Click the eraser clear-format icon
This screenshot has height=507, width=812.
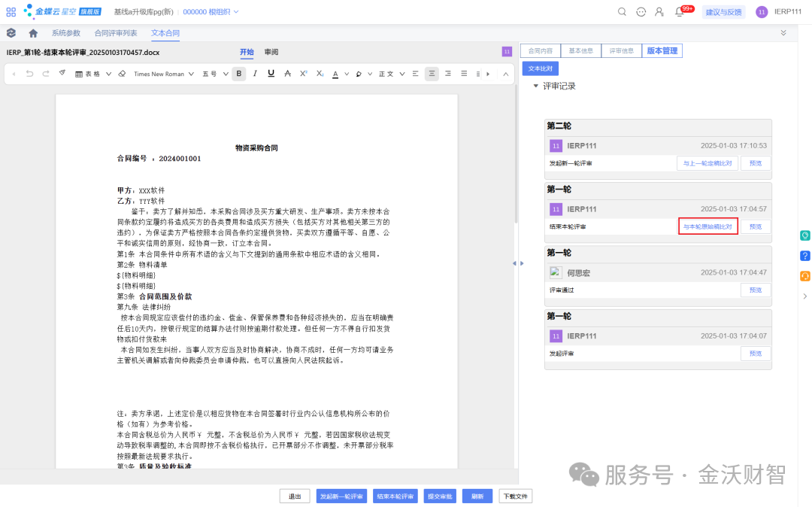(x=123, y=74)
